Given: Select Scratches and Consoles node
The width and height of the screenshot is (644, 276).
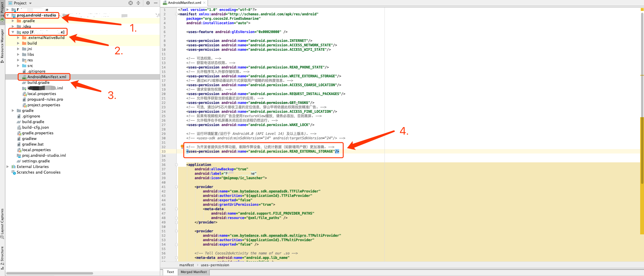Looking at the screenshot, I should pos(38,172).
